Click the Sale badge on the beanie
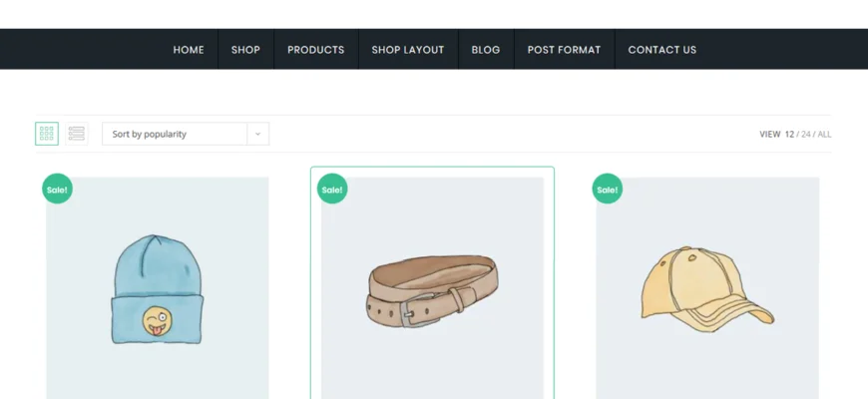The width and height of the screenshot is (868, 399). coord(57,189)
